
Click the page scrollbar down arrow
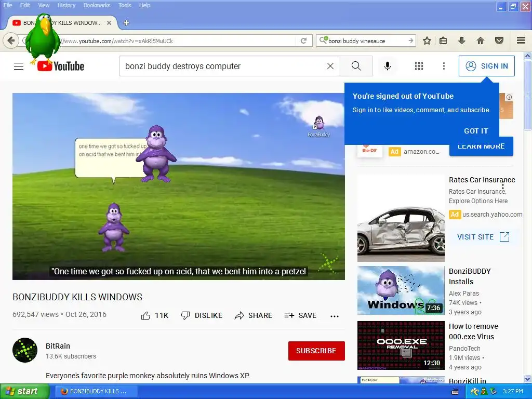click(x=528, y=379)
